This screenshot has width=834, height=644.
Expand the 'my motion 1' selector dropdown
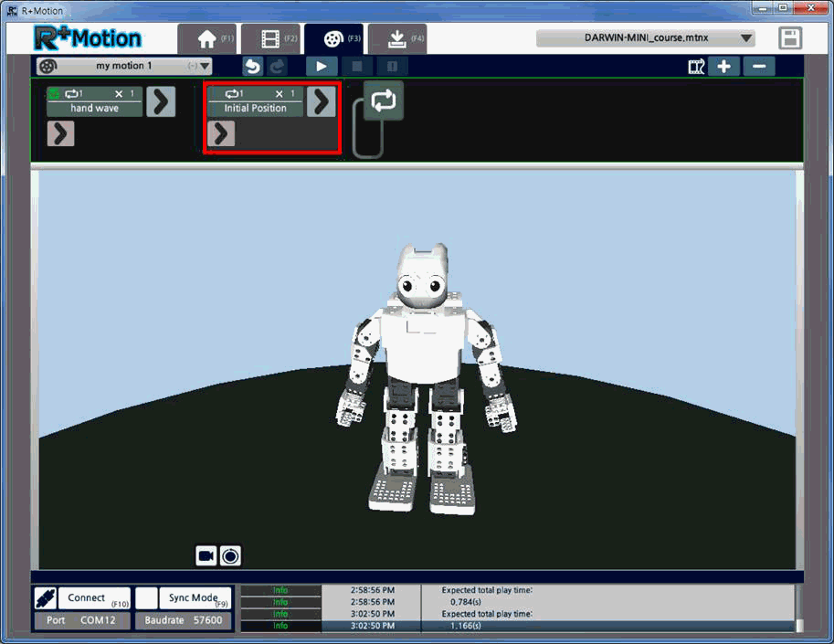pyautogui.click(x=205, y=66)
